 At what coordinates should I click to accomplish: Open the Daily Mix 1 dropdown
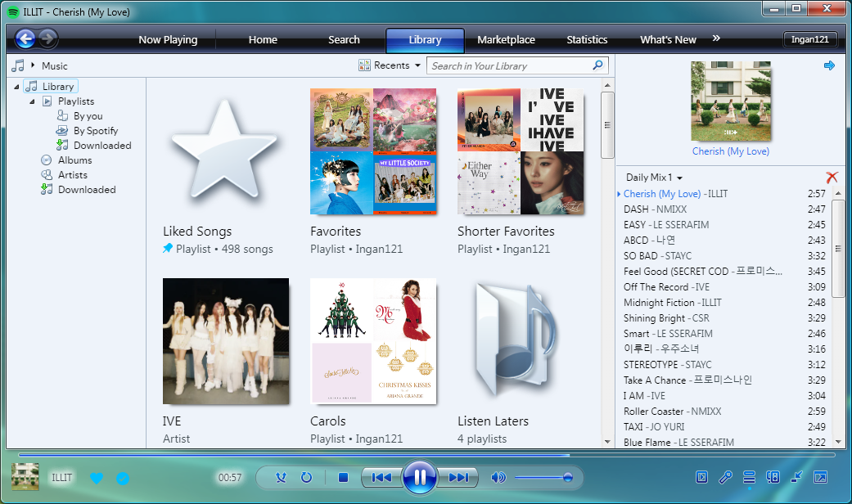tap(654, 177)
